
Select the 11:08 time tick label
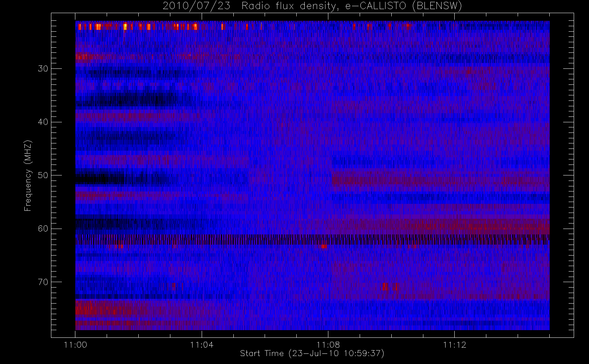[328, 345]
